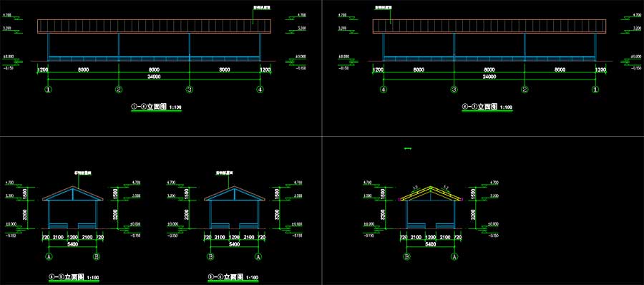The image size is (644, 285).
Task: Click axis bubble 1 in ①-④ elevation view
Action: click(x=49, y=90)
